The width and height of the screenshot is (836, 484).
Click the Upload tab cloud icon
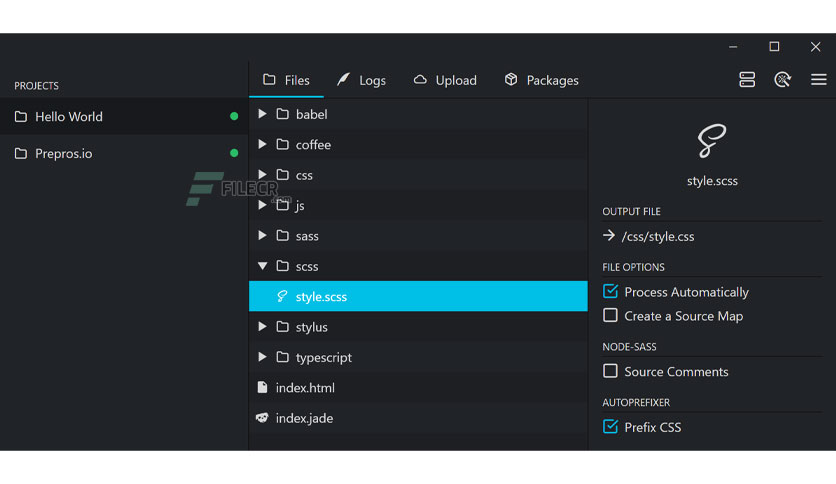420,79
